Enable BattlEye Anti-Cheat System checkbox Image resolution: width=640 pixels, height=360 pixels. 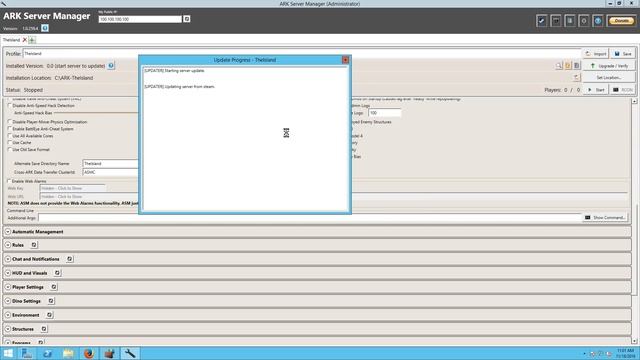pos(10,129)
